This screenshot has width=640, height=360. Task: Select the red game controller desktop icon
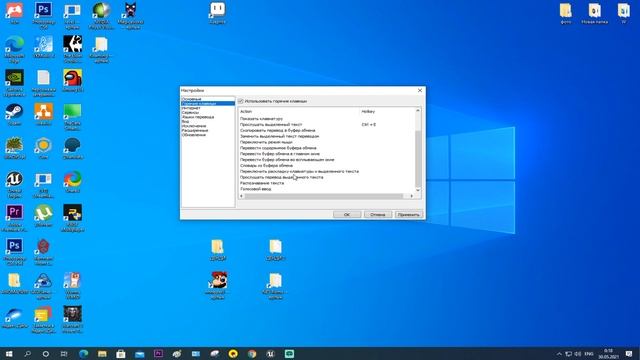[14, 12]
